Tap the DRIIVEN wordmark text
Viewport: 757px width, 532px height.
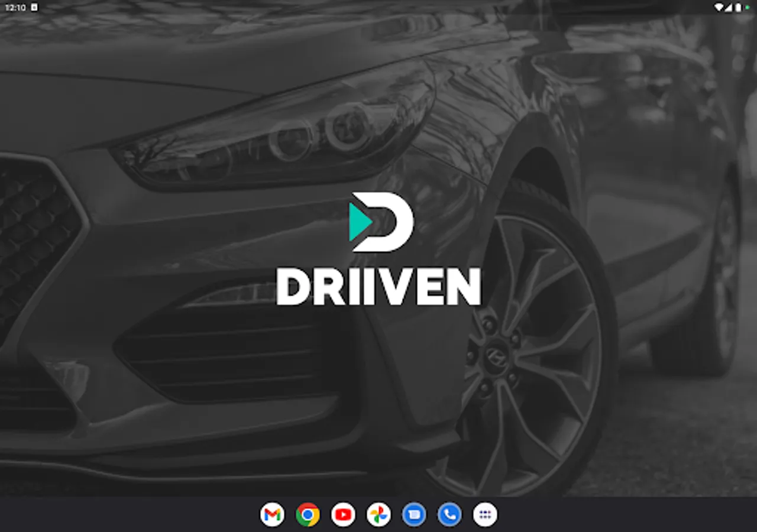tap(378, 287)
